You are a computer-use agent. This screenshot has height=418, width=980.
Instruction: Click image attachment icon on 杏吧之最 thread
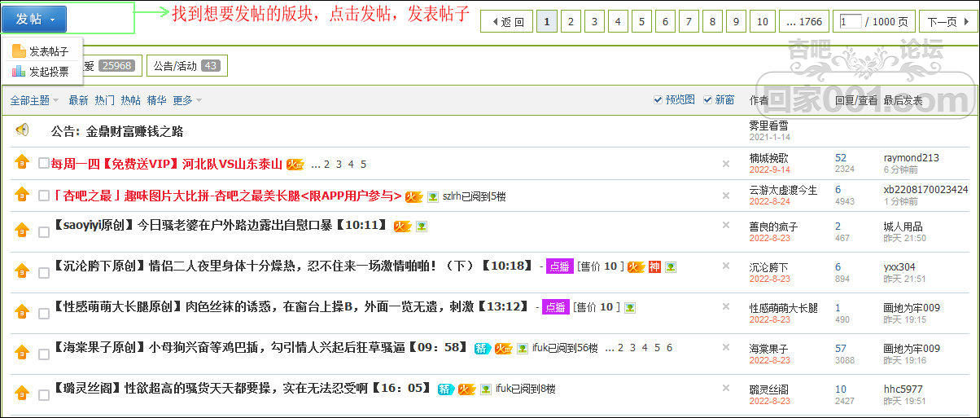[x=433, y=196]
